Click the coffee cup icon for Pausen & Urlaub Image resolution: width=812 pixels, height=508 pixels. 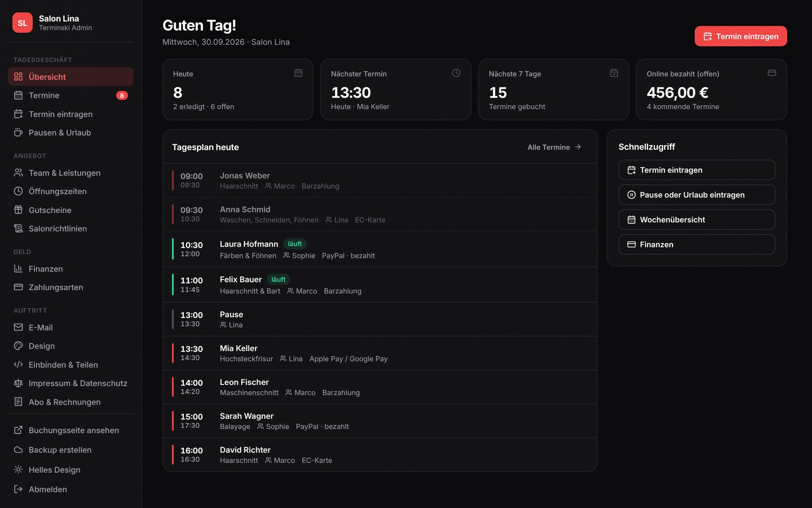[x=18, y=132]
